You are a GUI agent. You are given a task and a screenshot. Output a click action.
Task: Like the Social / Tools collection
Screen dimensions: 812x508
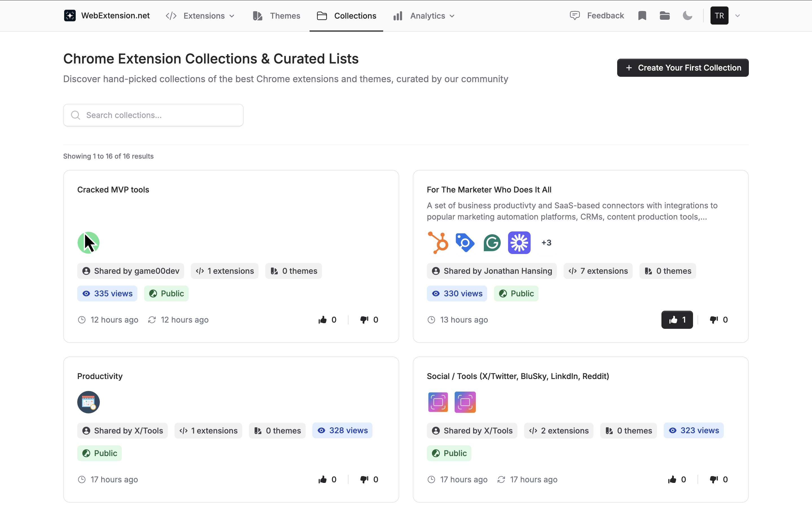click(677, 479)
